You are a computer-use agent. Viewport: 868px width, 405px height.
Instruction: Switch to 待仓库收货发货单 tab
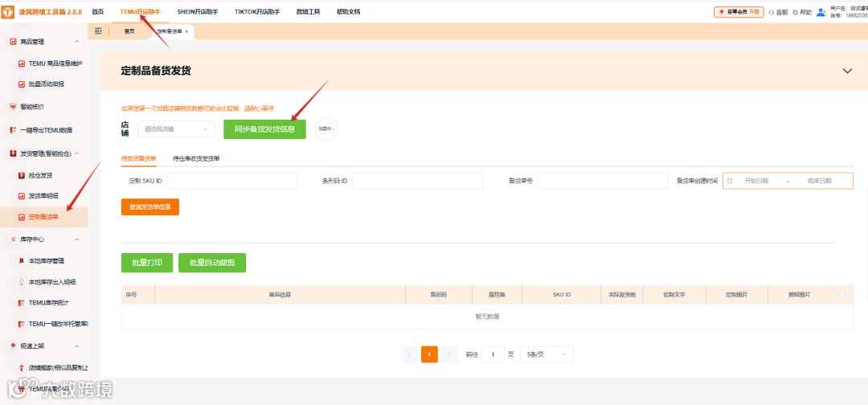tap(196, 158)
